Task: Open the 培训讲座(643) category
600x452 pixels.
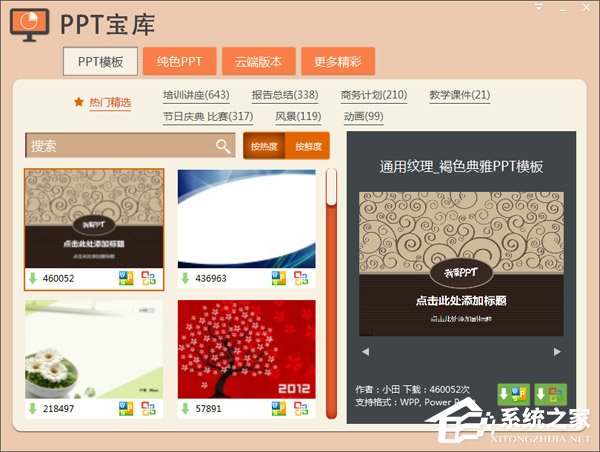Action: click(x=196, y=95)
